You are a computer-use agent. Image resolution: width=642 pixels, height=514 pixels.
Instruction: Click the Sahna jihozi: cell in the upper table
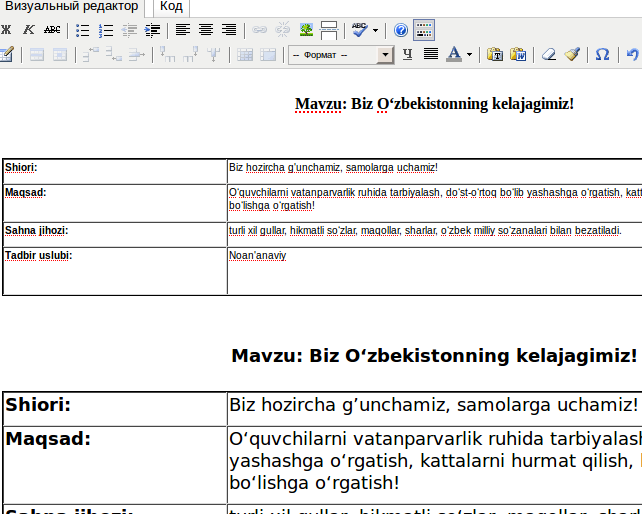[x=115, y=235]
